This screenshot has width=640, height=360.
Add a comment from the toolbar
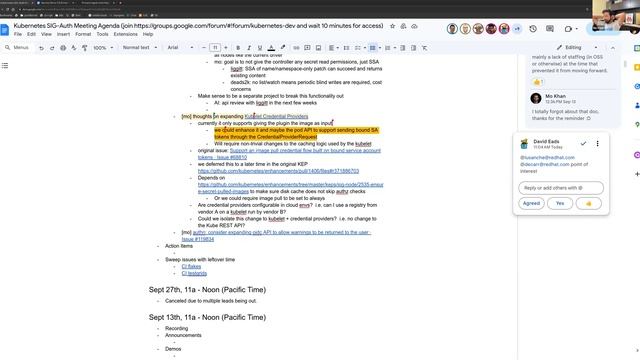click(307, 48)
